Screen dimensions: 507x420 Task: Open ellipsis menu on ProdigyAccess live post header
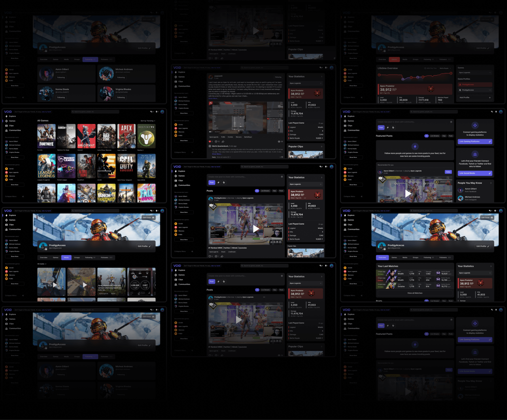pyautogui.click(x=264, y=297)
